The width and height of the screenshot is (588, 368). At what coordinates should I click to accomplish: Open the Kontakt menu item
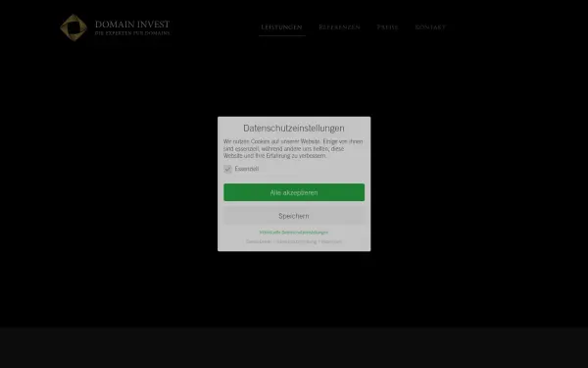[430, 27]
